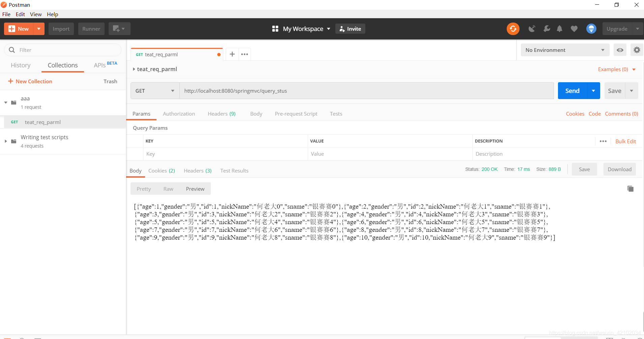This screenshot has height=339, width=644.
Task: Open the Cookies link
Action: [575, 114]
